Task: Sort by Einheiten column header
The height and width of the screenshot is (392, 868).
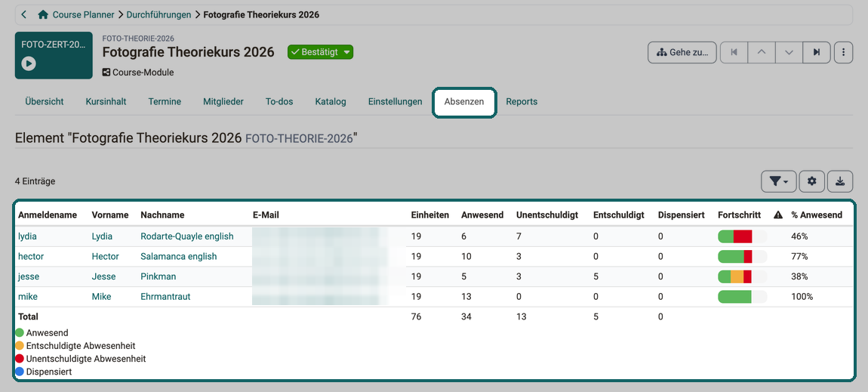Action: (x=430, y=215)
